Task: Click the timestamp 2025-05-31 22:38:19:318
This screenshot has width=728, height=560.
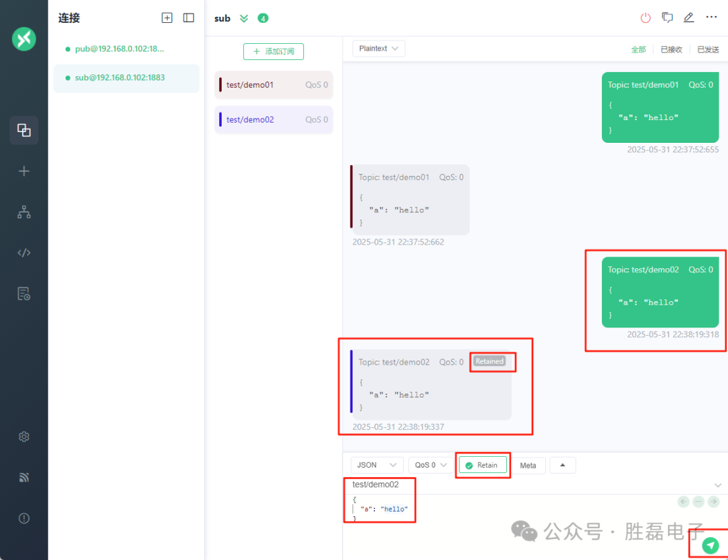Action: pyautogui.click(x=673, y=334)
